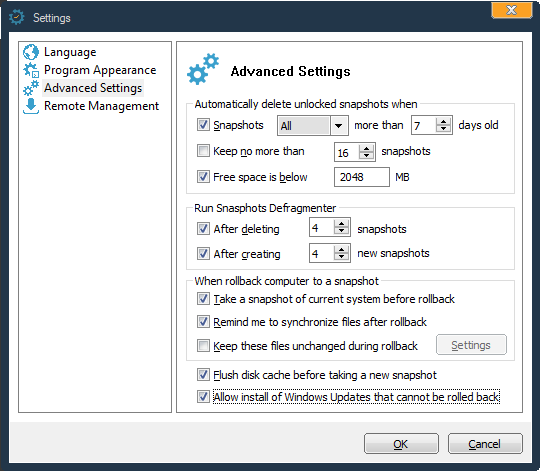Screen dimensions: 540x471
Task: Uncheck Remind me to synchronize files
Action: click(203, 322)
